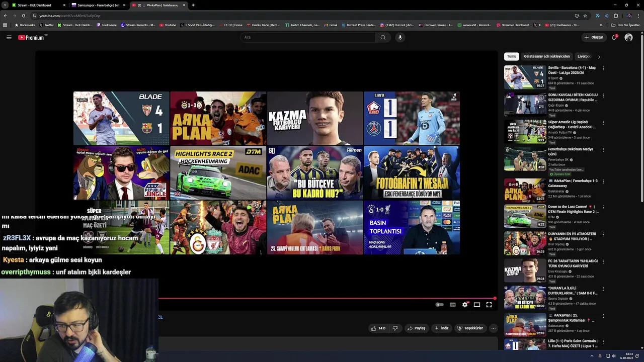Close the #ArkaPlan Galatasaray tab
Viewport: 644px width, 362px height.
[184, 5]
